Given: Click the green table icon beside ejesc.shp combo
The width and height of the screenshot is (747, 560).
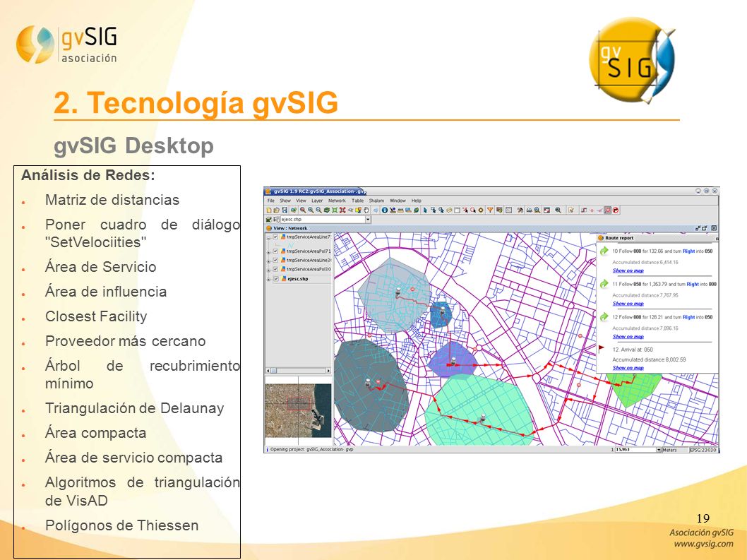Looking at the screenshot, I should [269, 219].
